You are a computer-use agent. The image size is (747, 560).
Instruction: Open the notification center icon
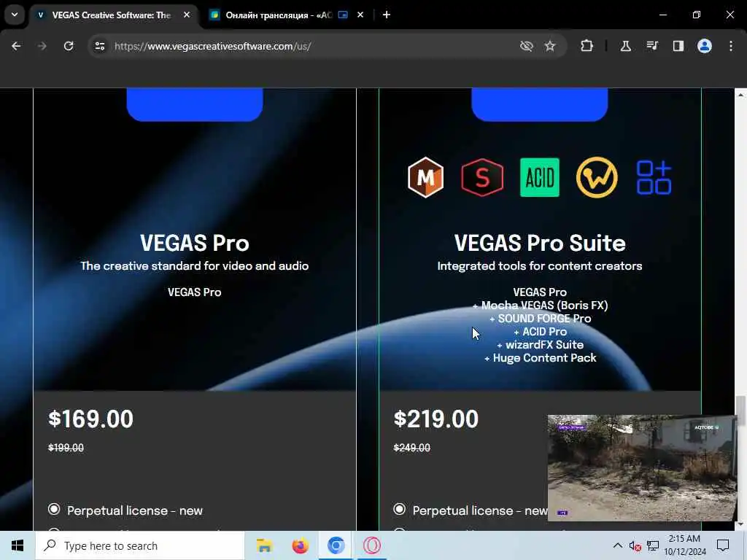(723, 545)
